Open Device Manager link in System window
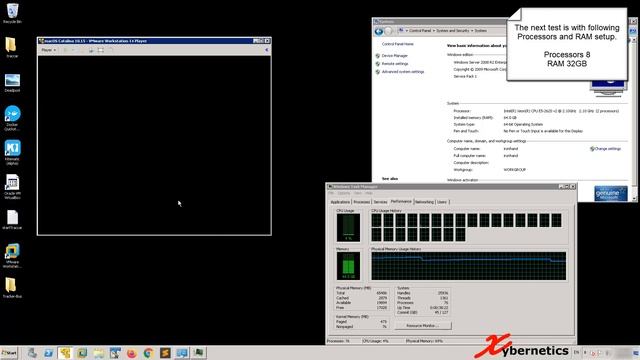Image resolution: width=640 pixels, height=360 pixels. (394, 56)
